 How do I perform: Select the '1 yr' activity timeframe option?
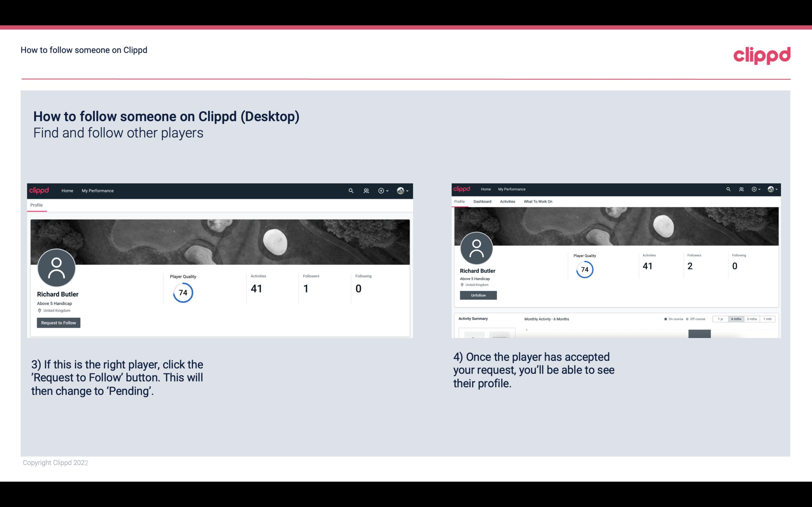point(720,318)
